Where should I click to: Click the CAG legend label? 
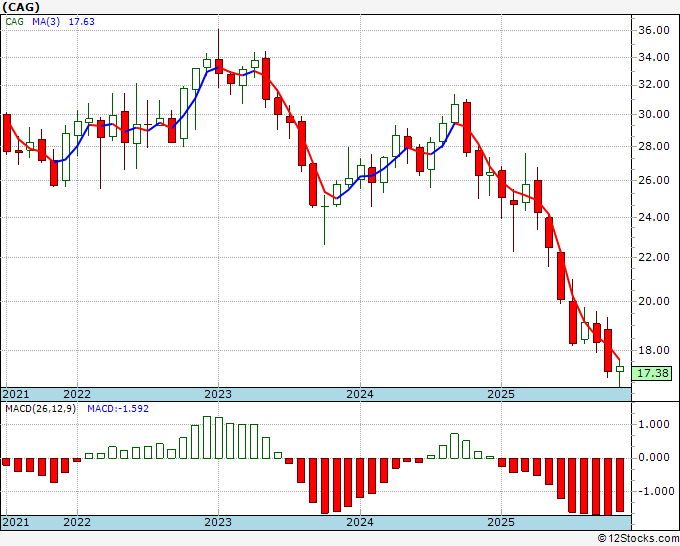15,22
